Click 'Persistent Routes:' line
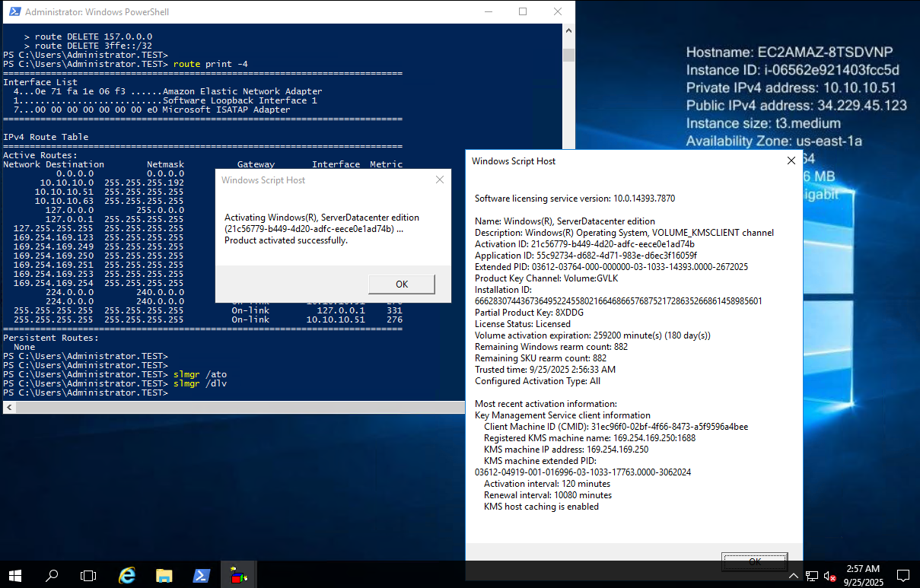Viewport: 920px width, 588px height. tap(51, 338)
